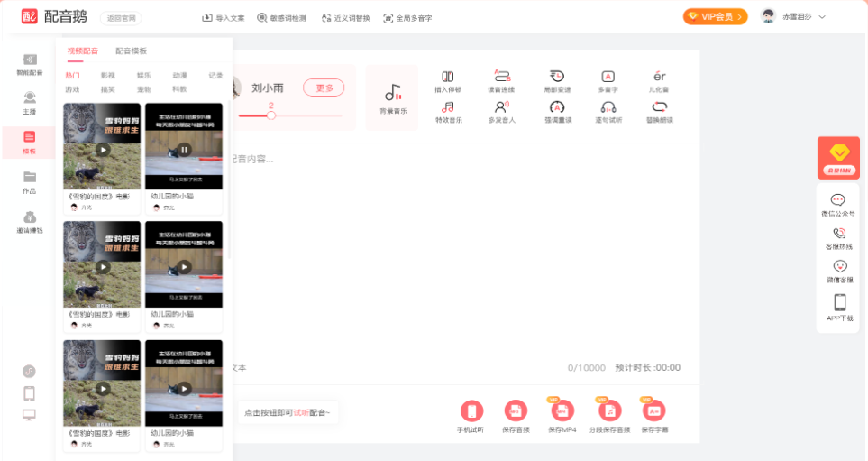This screenshot has height=461, width=868.
Task: Click into the 配音内容 text input area
Action: (465, 255)
